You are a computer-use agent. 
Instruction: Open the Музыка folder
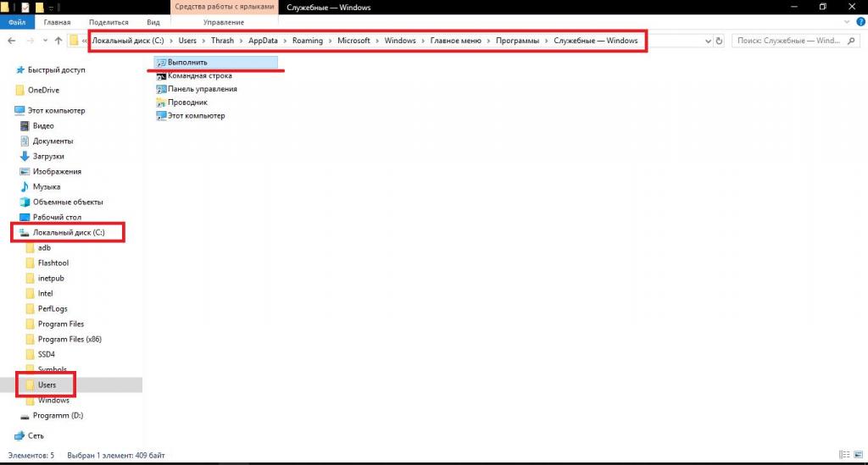point(40,187)
